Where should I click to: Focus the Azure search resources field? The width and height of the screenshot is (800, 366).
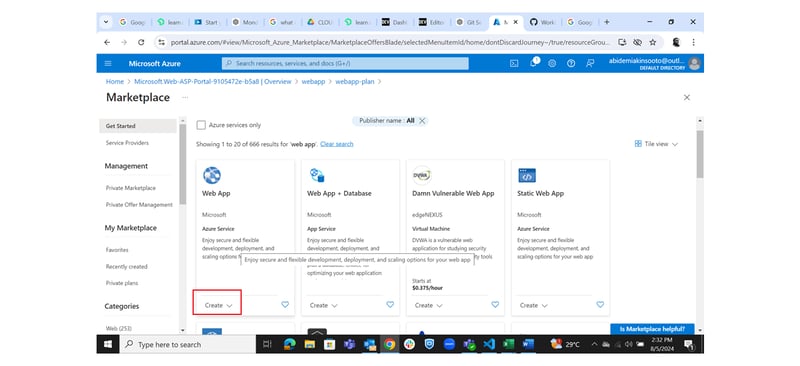pos(345,63)
